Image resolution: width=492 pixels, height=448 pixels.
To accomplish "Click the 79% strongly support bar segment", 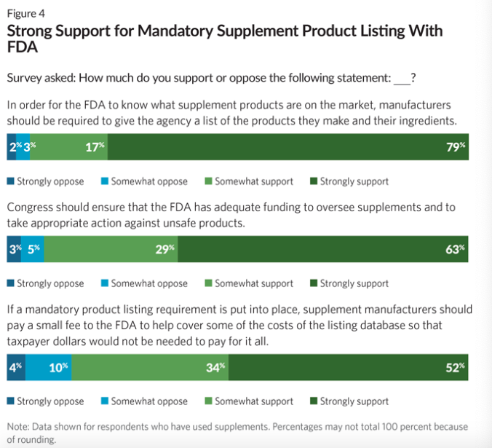I will click(288, 147).
